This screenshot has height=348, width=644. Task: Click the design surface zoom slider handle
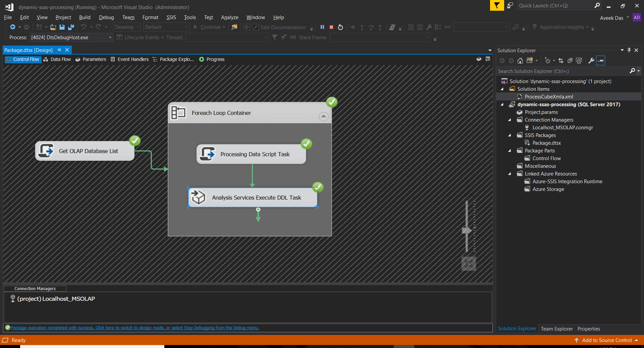click(467, 230)
